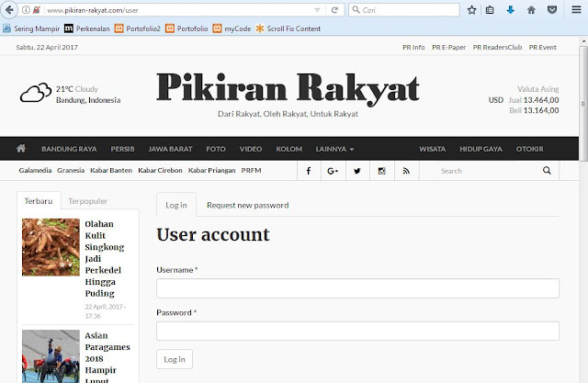Open site information icon in address bar

click(26, 10)
